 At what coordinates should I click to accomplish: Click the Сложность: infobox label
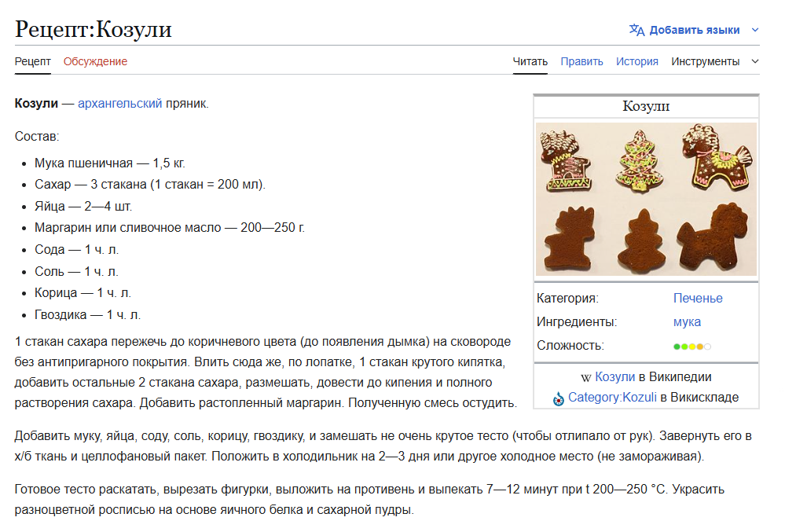pyautogui.click(x=570, y=345)
